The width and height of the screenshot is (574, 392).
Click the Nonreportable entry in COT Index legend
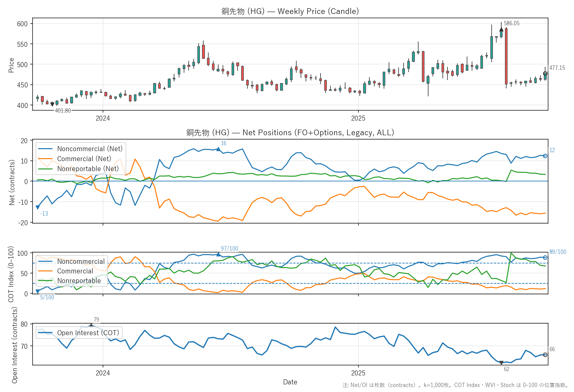point(79,281)
